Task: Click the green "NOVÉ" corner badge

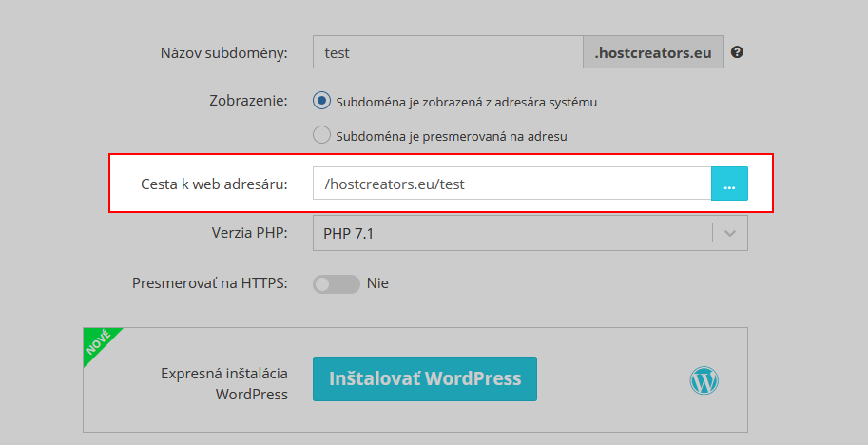Action: click(x=98, y=342)
